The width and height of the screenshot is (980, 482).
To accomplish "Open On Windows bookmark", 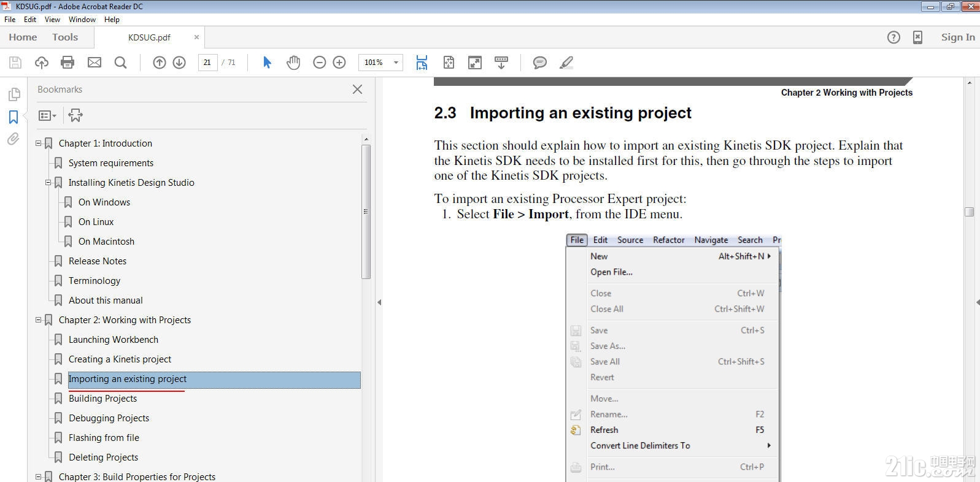I will pyautogui.click(x=104, y=202).
